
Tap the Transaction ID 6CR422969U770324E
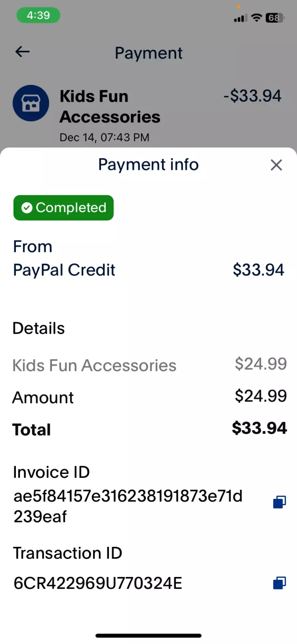point(98,583)
